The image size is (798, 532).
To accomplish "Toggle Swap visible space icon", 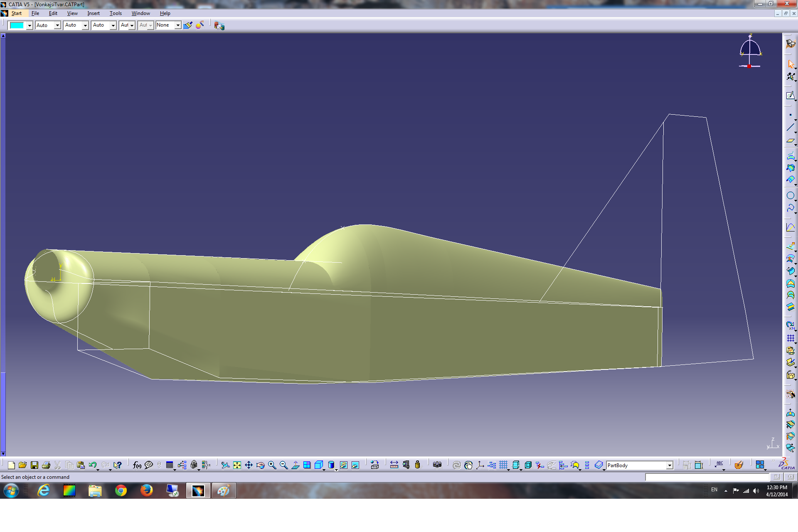I will tap(355, 465).
